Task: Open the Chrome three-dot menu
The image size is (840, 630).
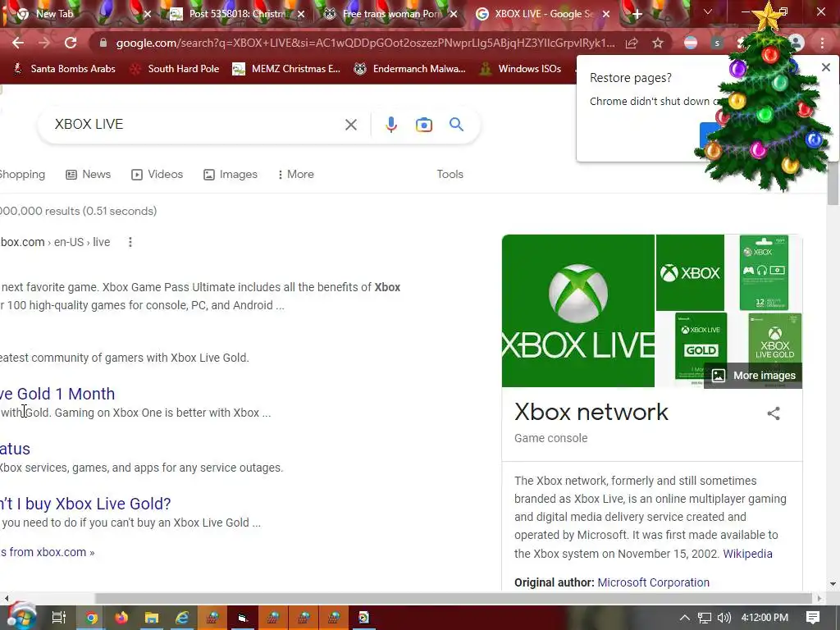Action: click(822, 43)
